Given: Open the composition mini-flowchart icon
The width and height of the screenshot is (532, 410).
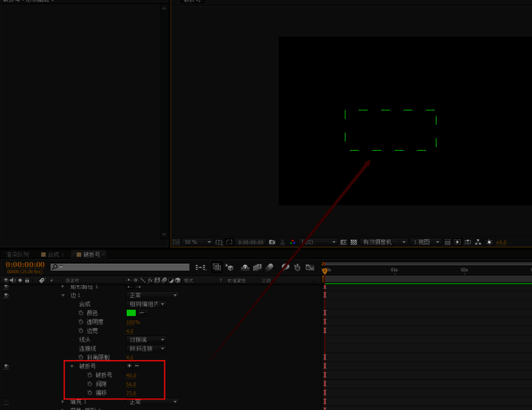Looking at the screenshot, I should click(x=201, y=267).
